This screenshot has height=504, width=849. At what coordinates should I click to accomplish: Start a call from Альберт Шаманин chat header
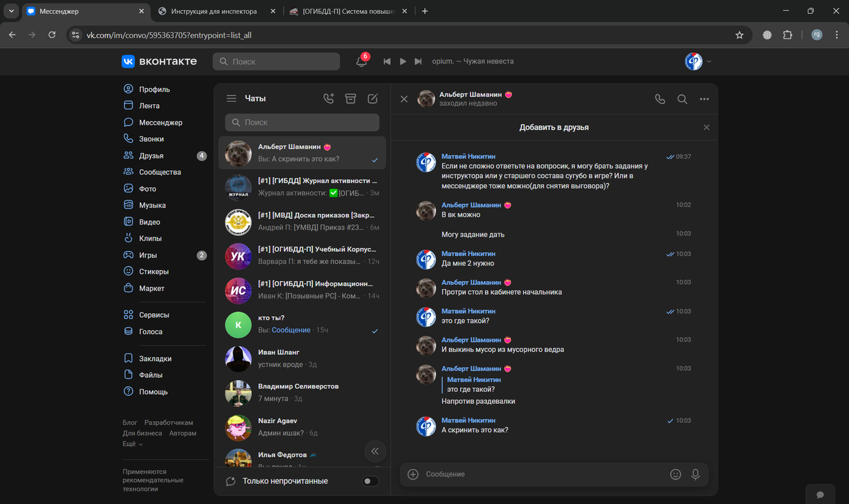(x=660, y=98)
